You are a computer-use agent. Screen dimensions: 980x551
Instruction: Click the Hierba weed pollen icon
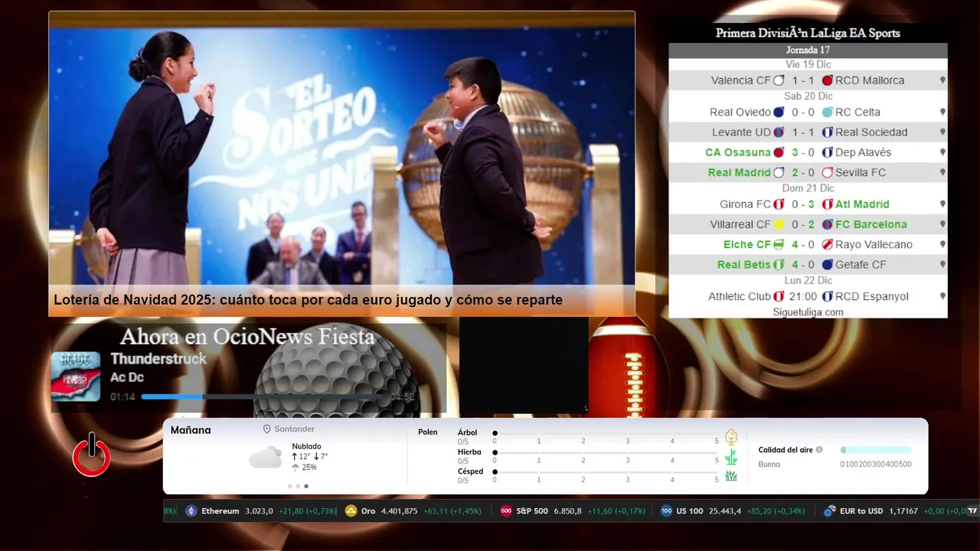(731, 457)
